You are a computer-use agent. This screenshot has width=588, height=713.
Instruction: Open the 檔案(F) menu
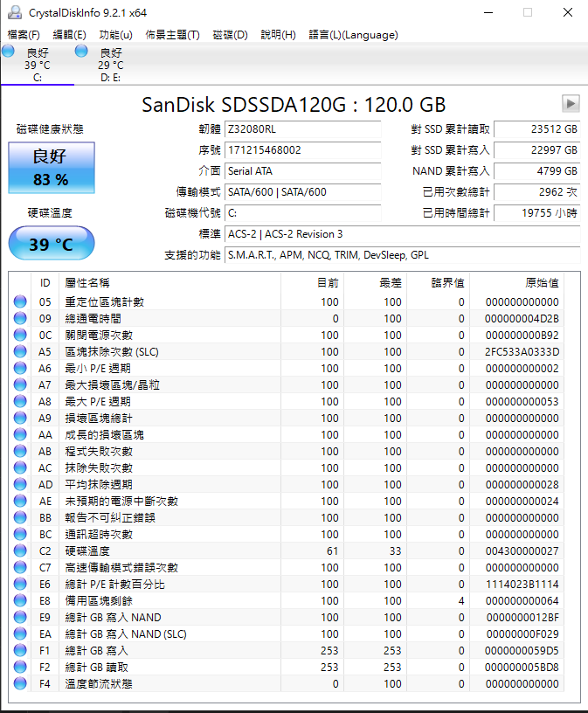24,35
